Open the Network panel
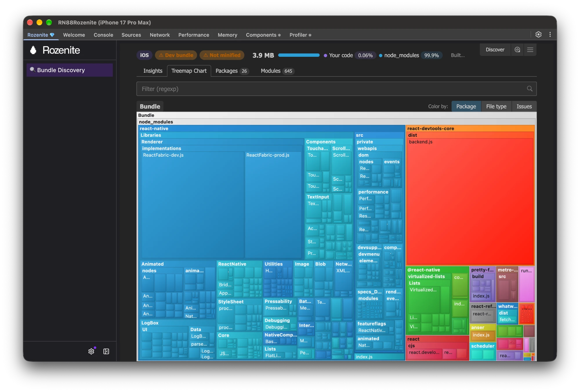The width and height of the screenshot is (580, 392). click(x=160, y=35)
